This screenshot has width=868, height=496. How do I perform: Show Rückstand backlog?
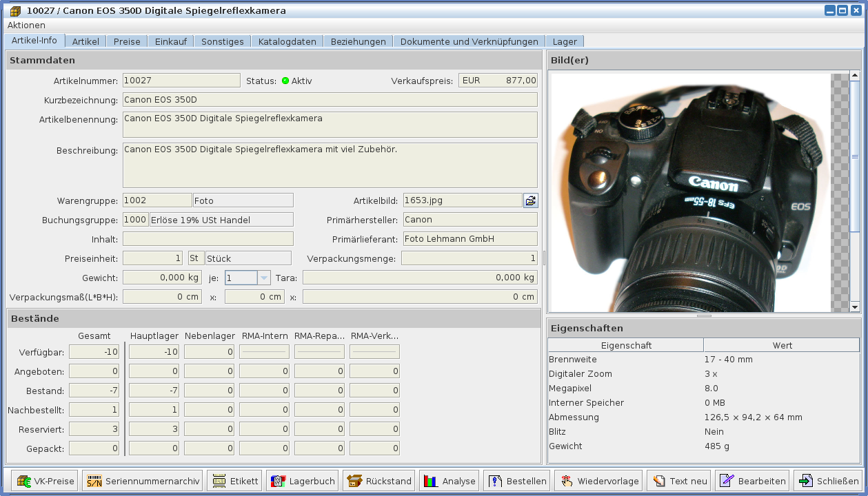pos(379,481)
